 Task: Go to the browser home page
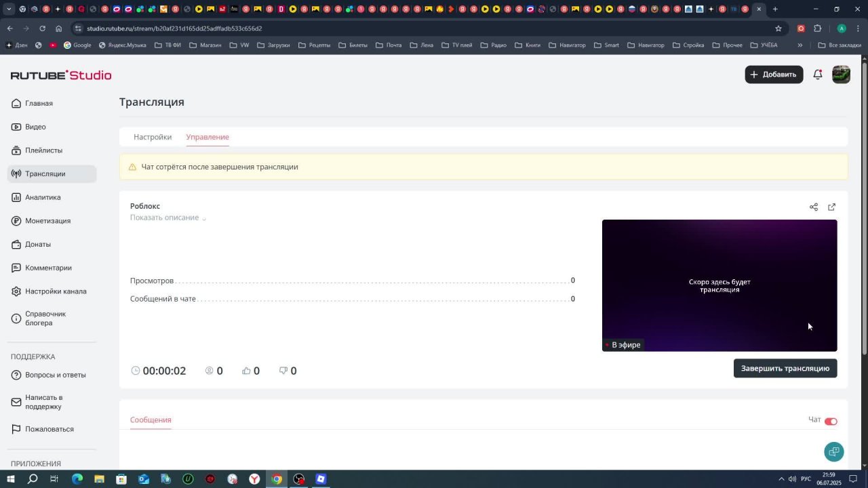coord(59,28)
